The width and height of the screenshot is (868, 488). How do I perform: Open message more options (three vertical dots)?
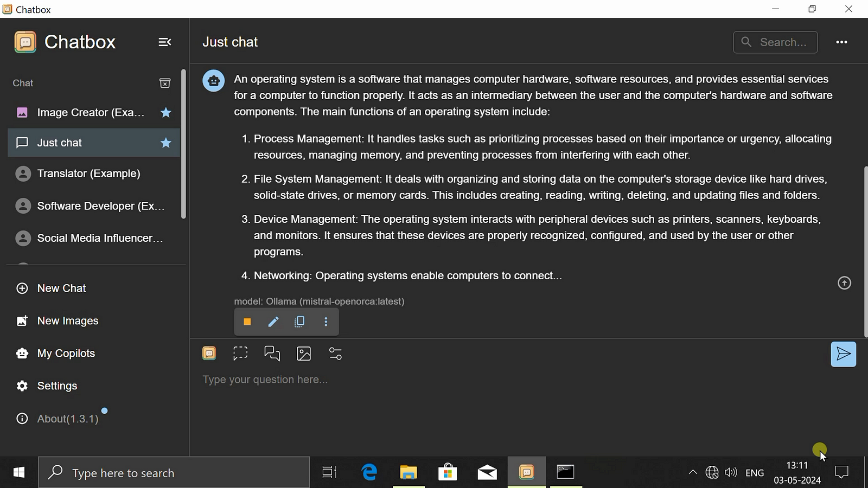326,322
